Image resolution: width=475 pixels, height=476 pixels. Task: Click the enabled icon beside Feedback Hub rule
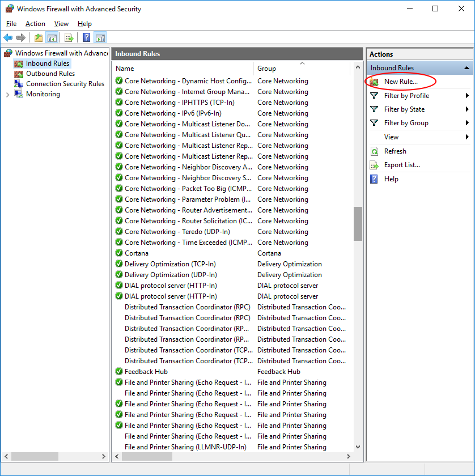[x=119, y=371]
